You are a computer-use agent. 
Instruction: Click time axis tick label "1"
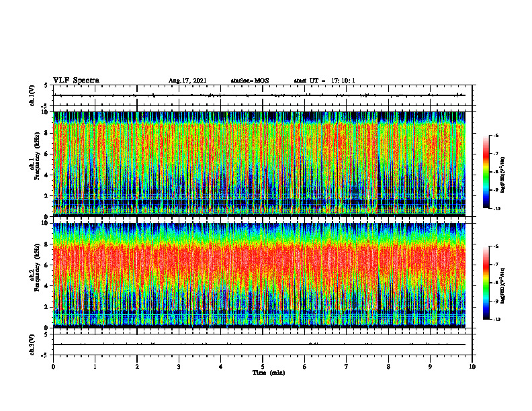pos(95,367)
